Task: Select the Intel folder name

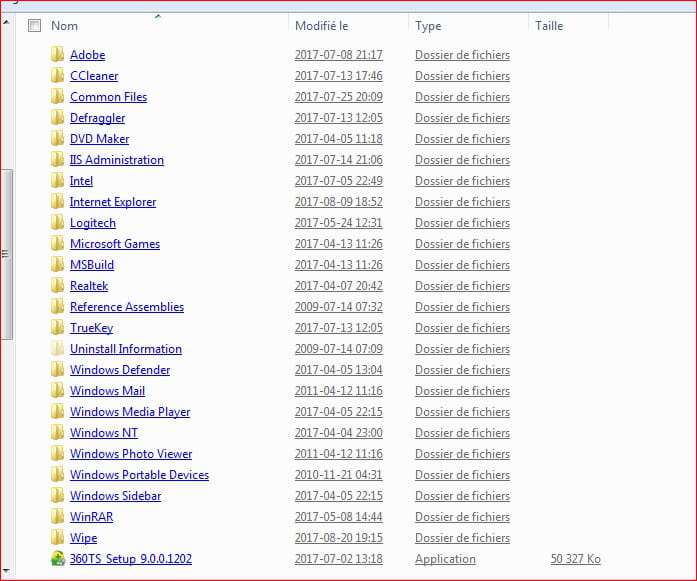Action: 81,180
